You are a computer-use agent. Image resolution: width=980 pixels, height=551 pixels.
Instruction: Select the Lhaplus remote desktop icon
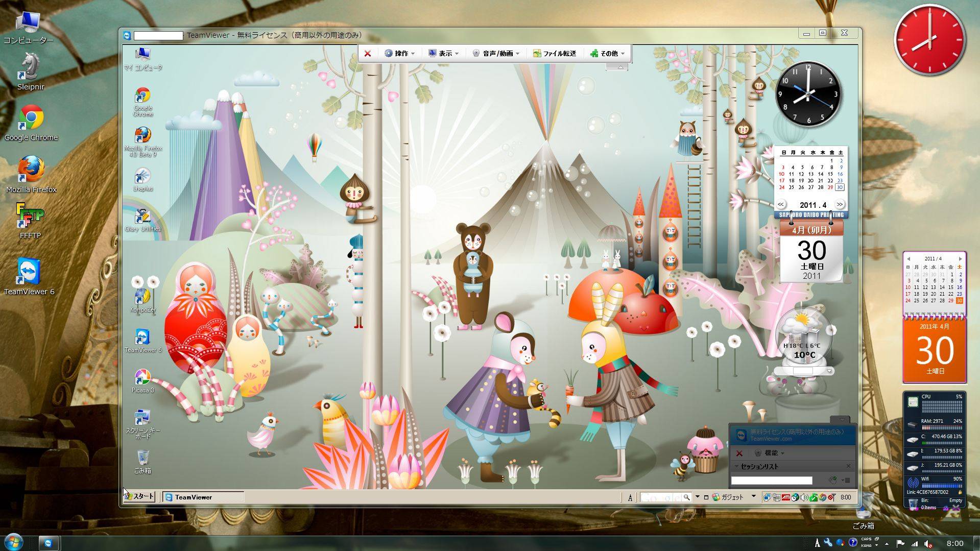[x=143, y=180]
